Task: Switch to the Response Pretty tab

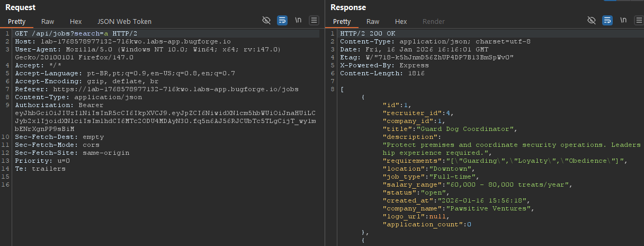Action: point(342,22)
